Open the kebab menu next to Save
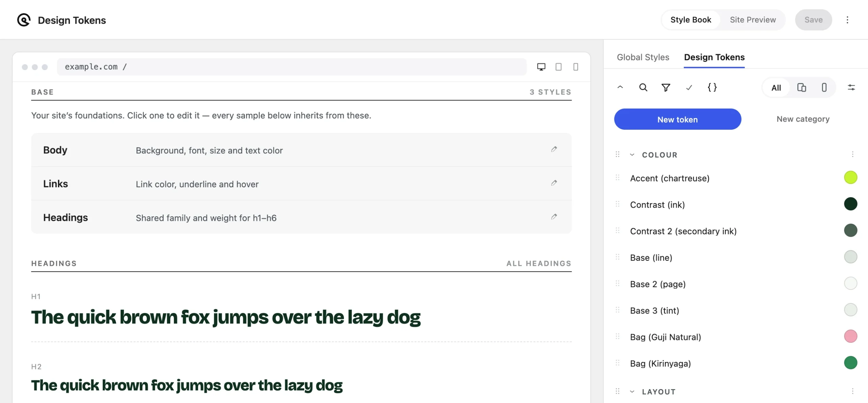The image size is (868, 403). tap(847, 20)
